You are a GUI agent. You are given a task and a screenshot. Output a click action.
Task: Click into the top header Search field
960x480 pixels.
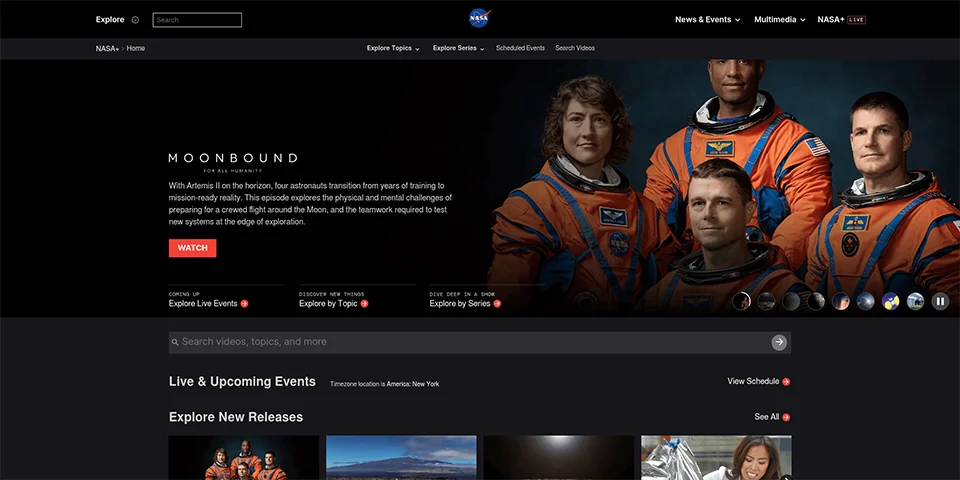(x=197, y=20)
